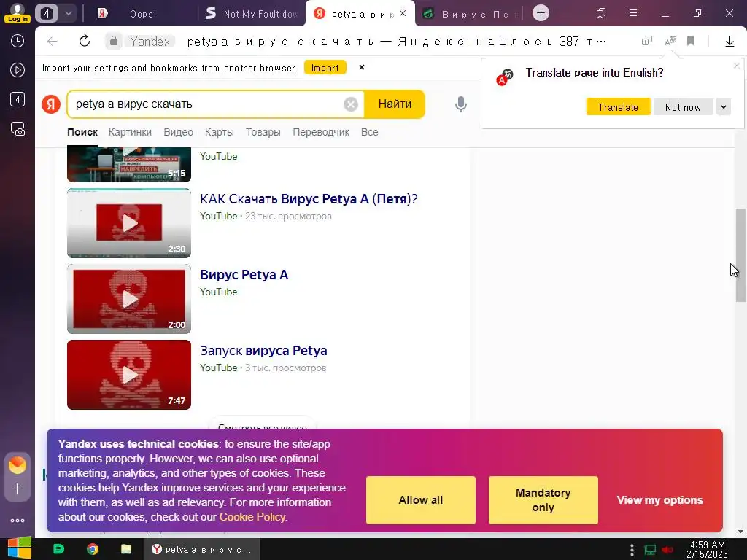Open the Windows Start button

[x=19, y=549]
